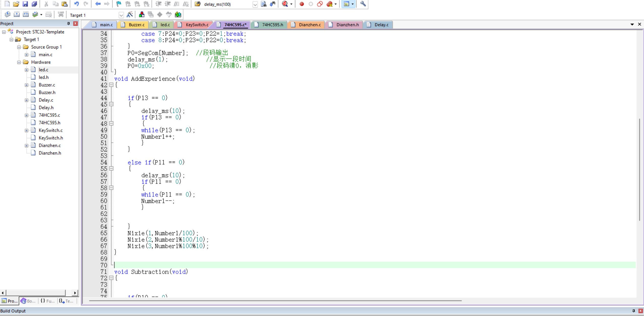Pin the Project panel
This screenshot has height=316, width=644.
(x=68, y=23)
